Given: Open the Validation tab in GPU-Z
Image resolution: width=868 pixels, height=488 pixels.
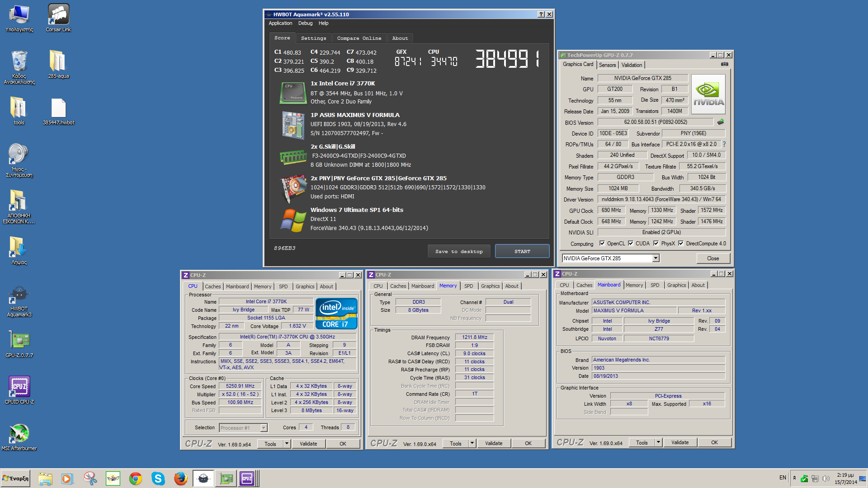Looking at the screenshot, I should tap(632, 65).
